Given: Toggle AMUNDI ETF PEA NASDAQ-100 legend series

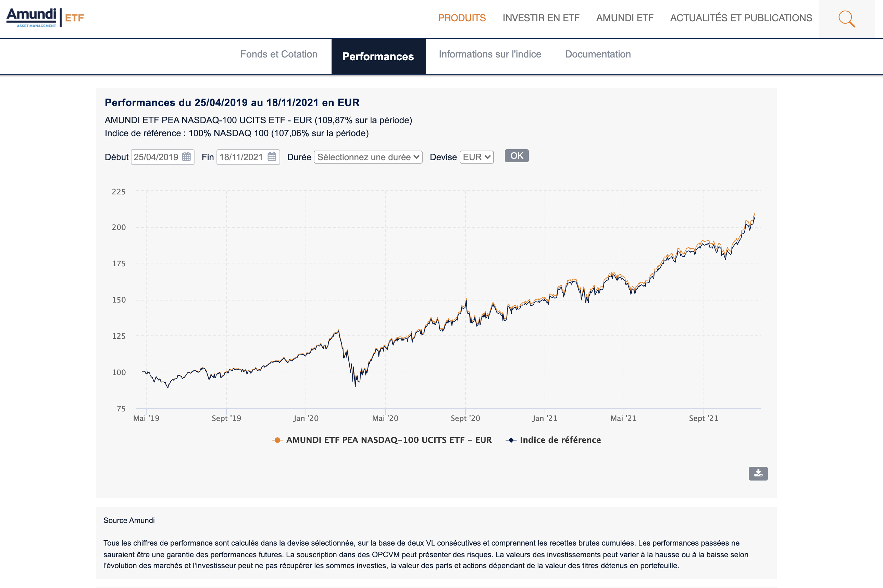Looking at the screenshot, I should tap(382, 440).
